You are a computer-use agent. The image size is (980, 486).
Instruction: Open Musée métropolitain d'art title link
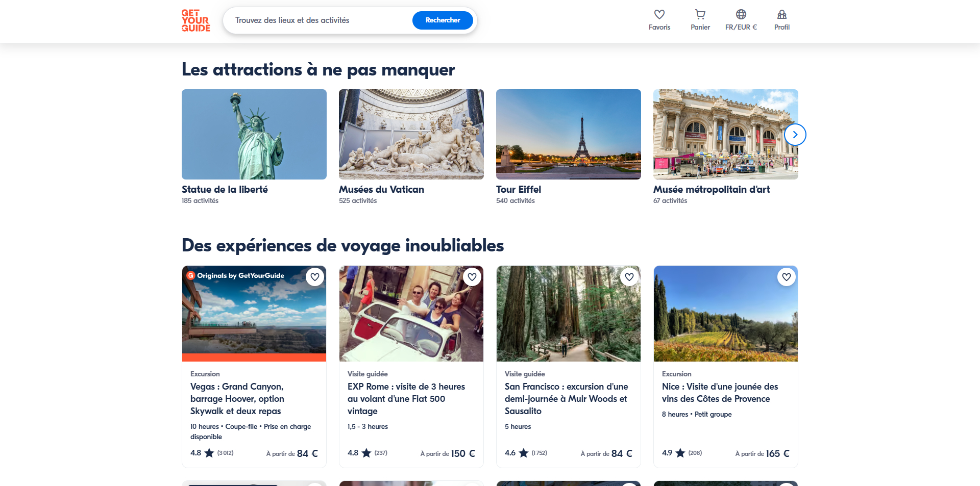point(712,189)
